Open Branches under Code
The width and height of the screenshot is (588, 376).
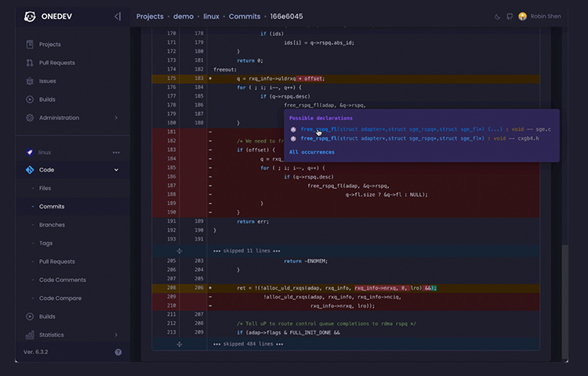point(52,225)
